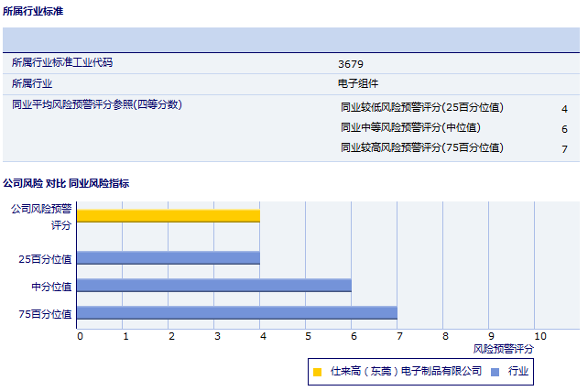588x391 pixels.
Task: Click the 同业较高风险预警评分(75百分位值) text
Action: coord(422,147)
